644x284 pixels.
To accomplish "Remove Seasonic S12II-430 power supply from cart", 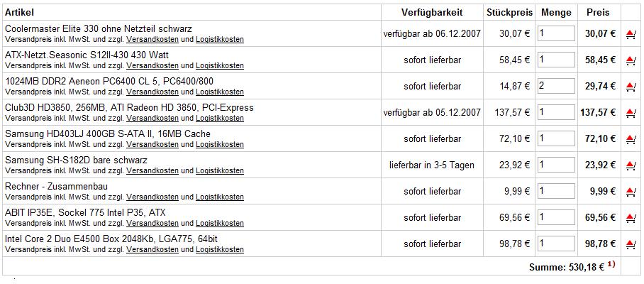I will [x=631, y=60].
